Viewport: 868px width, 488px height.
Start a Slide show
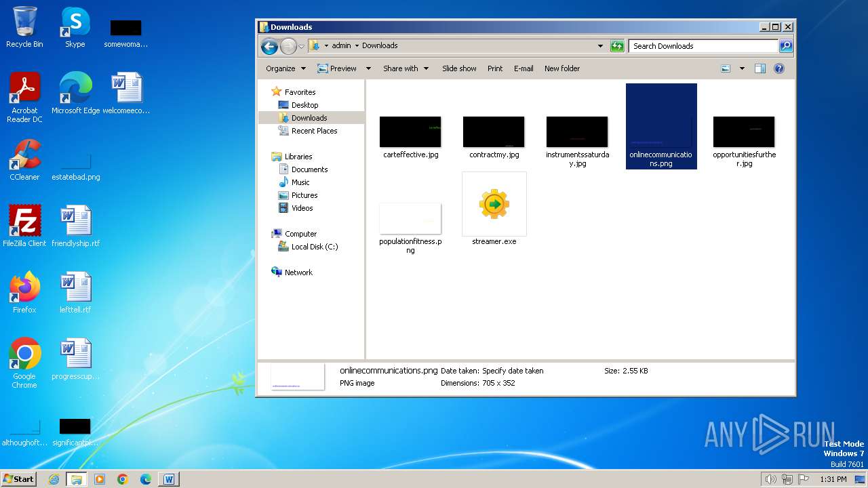[x=459, y=68]
